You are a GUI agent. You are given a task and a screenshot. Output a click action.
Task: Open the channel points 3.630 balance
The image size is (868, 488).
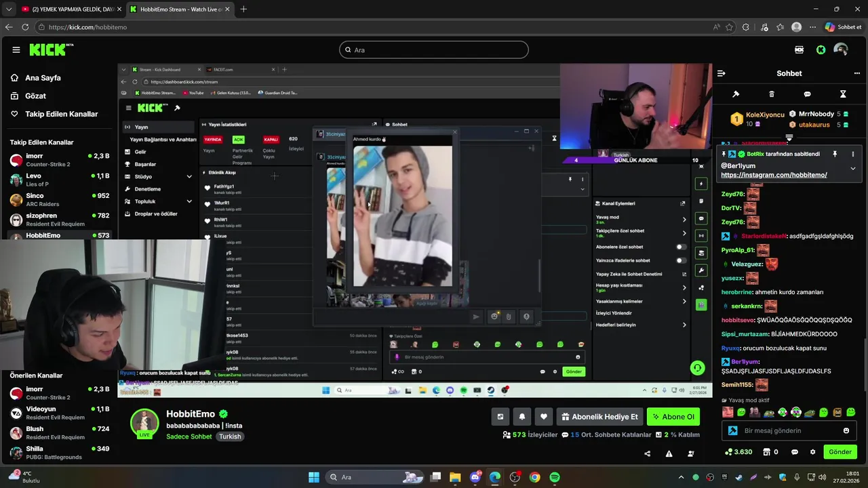click(x=738, y=452)
